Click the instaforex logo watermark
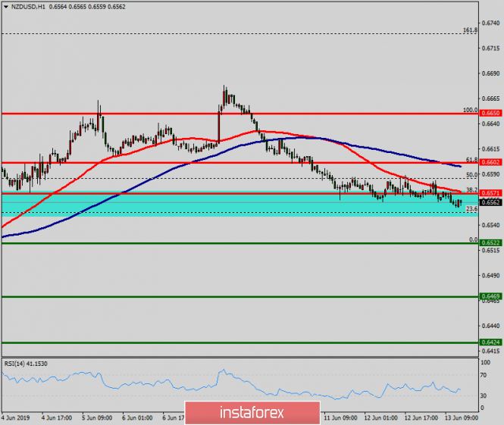Image resolution: width=504 pixels, height=425 pixels. (252, 413)
